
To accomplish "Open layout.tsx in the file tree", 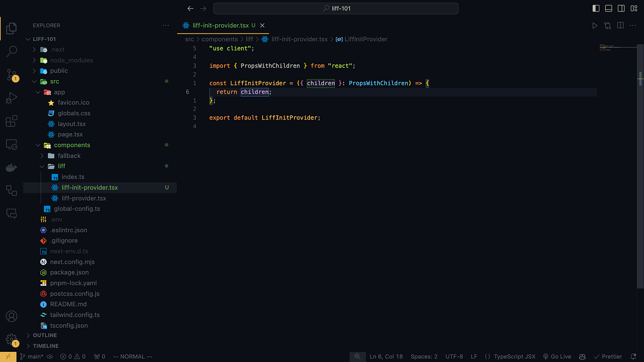I will point(100,124).
